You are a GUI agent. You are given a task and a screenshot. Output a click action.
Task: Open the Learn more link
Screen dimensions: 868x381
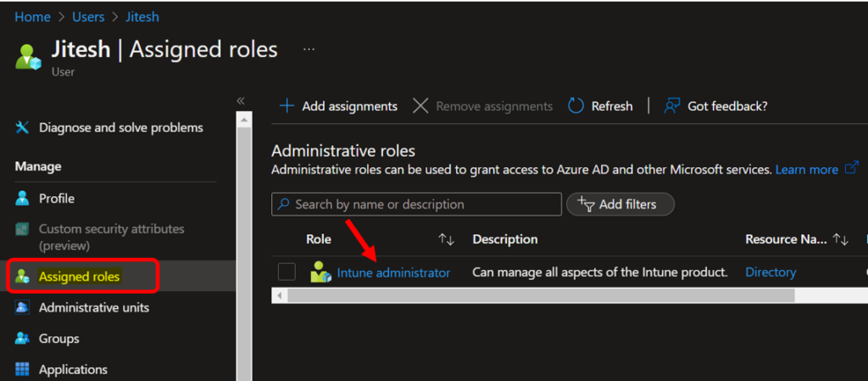pos(807,170)
